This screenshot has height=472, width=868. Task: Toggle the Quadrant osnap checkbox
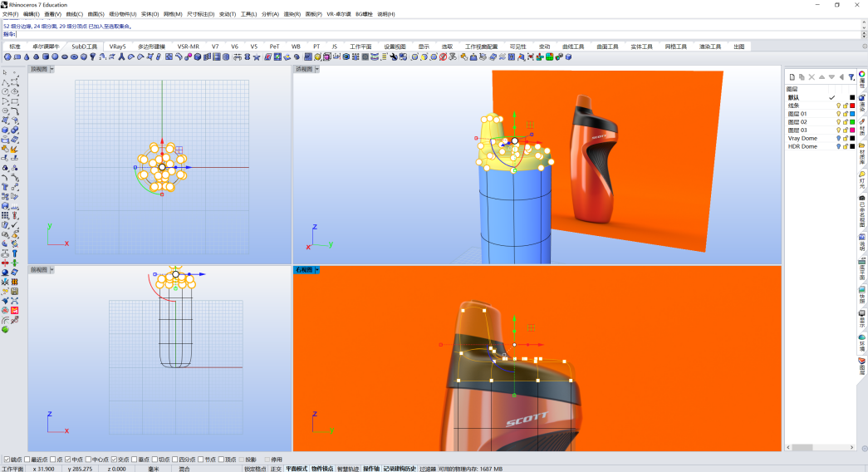175,460
